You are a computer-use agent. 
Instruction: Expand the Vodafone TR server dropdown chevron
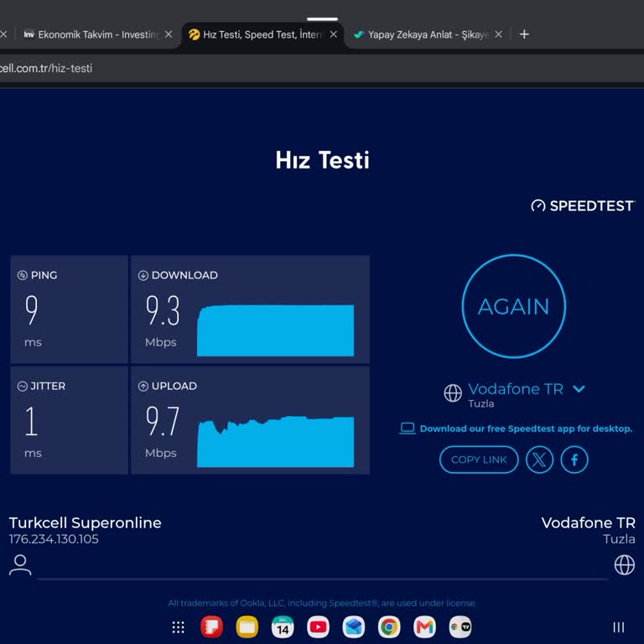click(x=579, y=388)
